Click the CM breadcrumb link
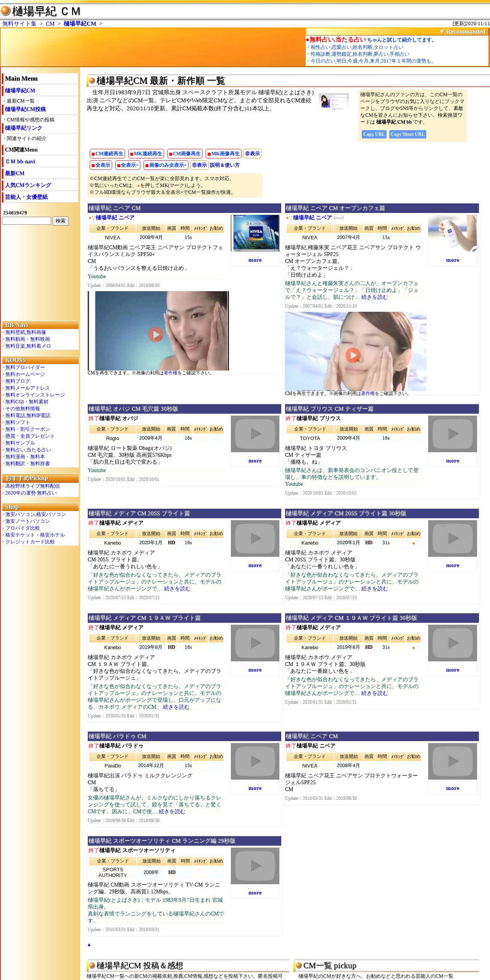The height and width of the screenshot is (980, 490). [50, 24]
